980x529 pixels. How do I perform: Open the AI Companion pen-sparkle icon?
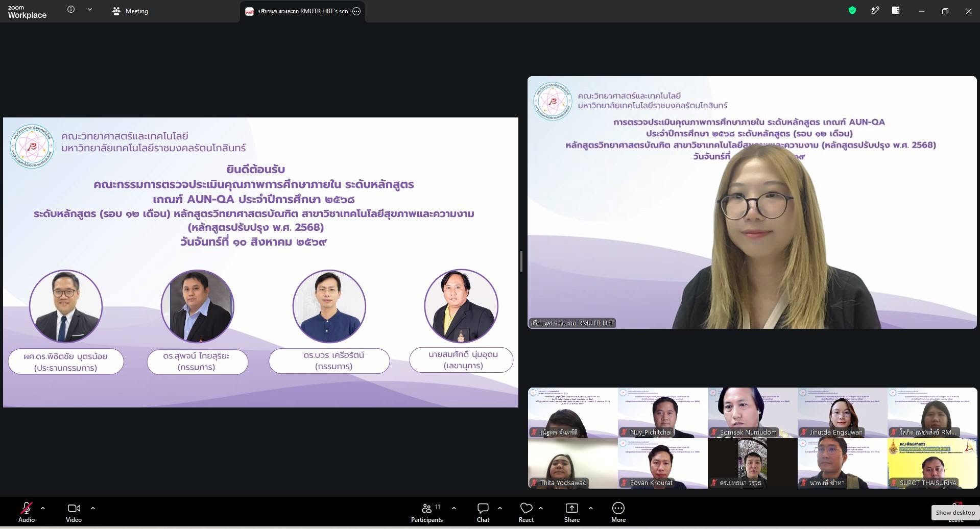click(875, 10)
